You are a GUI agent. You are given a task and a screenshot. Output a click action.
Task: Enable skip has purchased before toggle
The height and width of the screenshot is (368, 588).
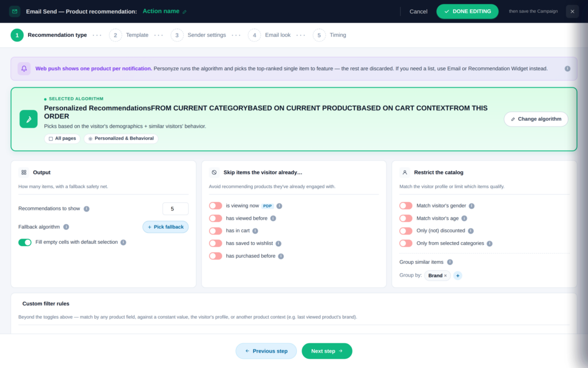216,256
